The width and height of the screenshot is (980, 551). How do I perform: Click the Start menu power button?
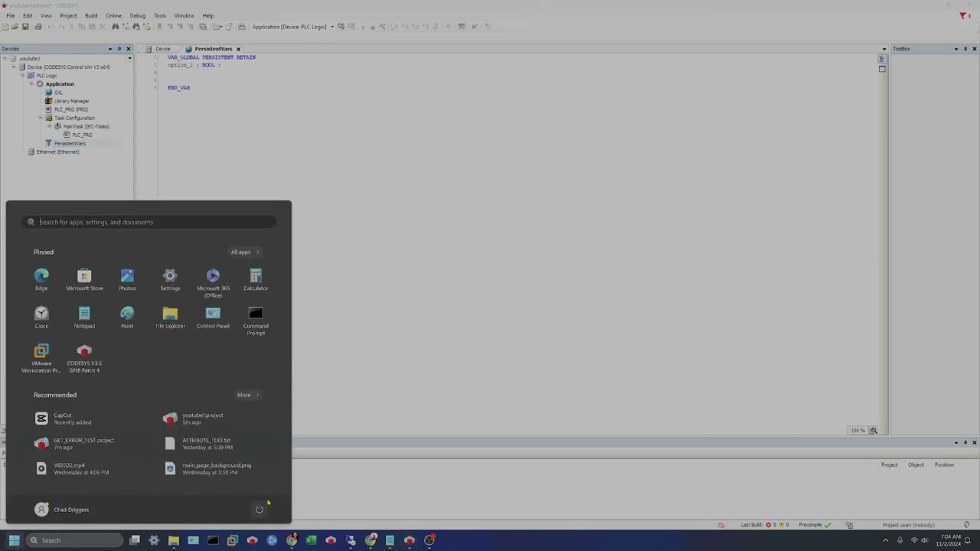pyautogui.click(x=260, y=510)
